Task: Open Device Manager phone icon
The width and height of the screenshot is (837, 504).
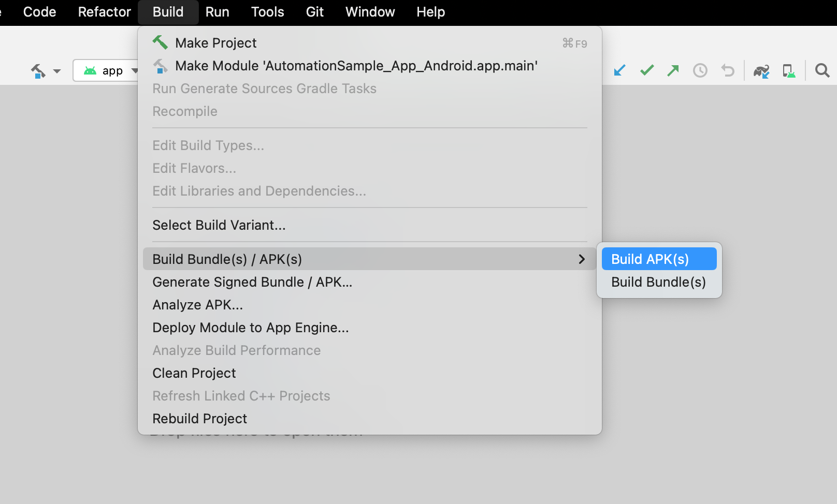Action: pos(789,71)
